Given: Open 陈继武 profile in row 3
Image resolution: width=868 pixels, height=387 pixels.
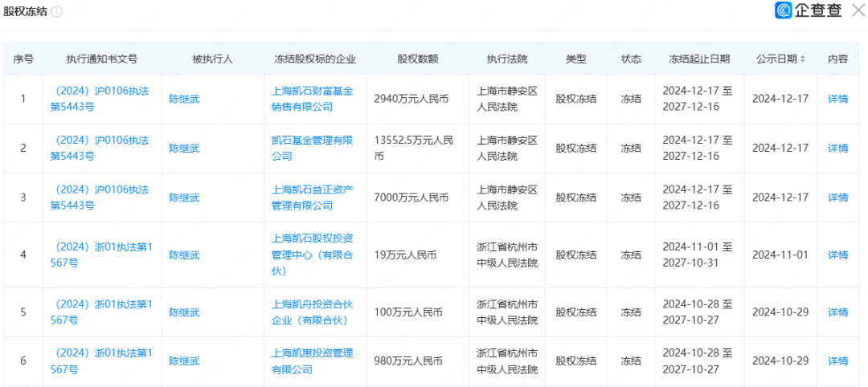Looking at the screenshot, I should (x=184, y=198).
